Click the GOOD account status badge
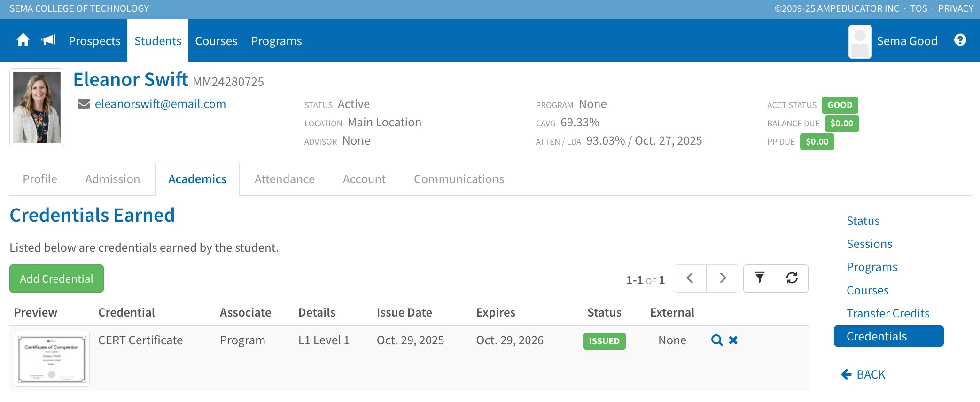 point(840,105)
